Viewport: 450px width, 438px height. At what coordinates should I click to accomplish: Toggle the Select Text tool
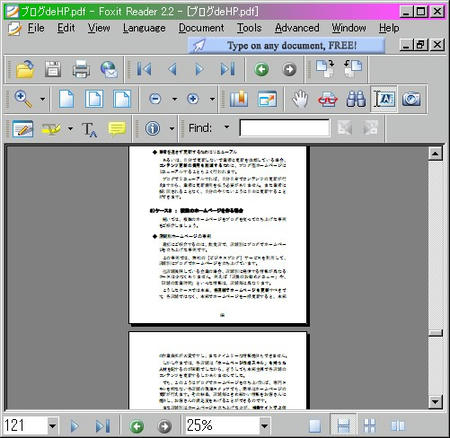384,99
